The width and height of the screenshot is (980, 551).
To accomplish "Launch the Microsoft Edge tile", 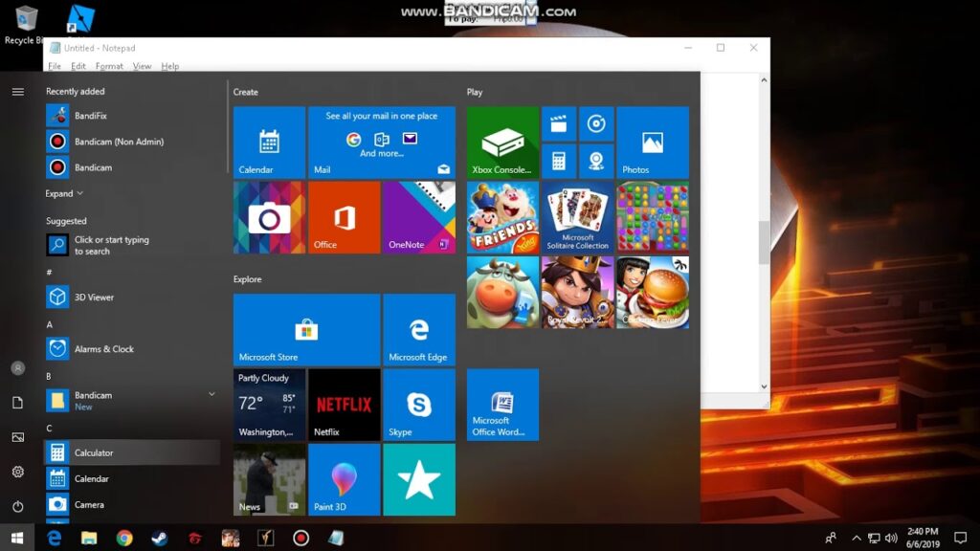I will (x=419, y=330).
